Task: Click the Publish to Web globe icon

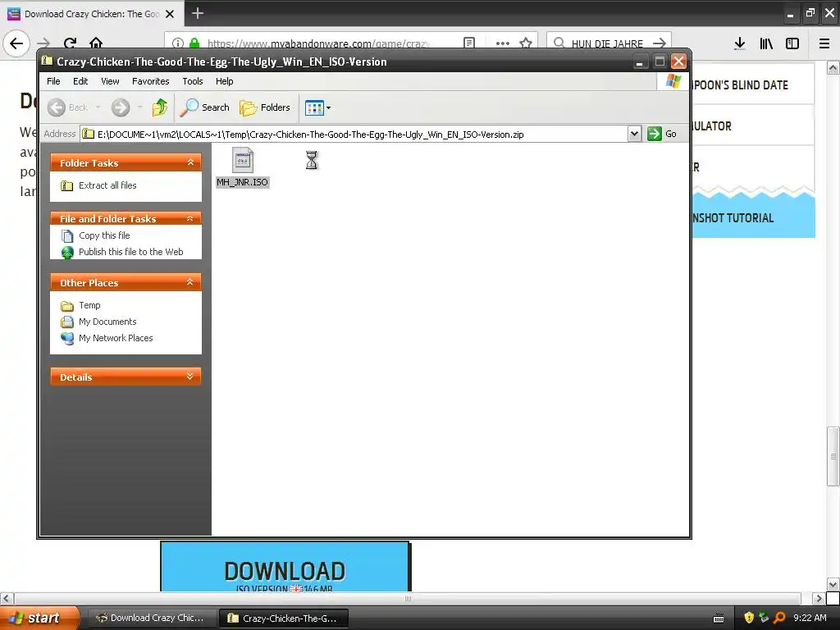Action: [x=67, y=253]
